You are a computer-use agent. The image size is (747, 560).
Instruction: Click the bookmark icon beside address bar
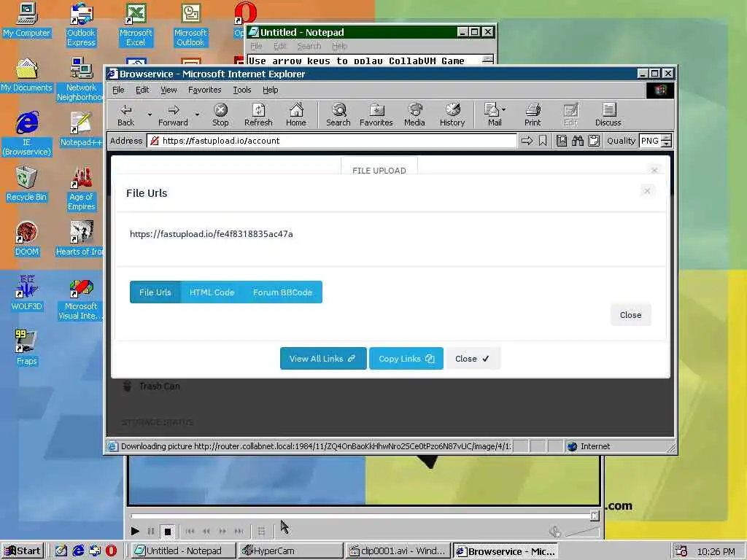tap(543, 141)
